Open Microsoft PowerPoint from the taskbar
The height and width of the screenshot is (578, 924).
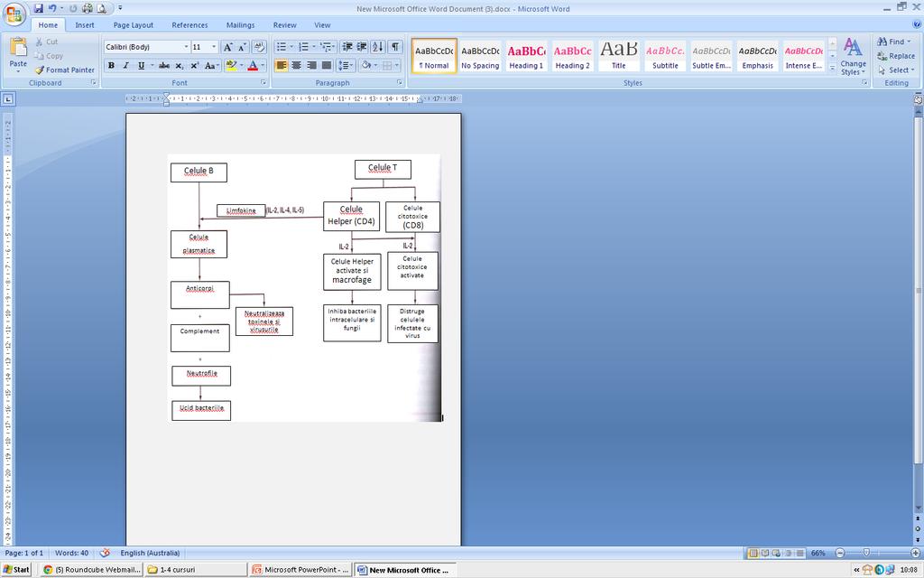[300, 570]
